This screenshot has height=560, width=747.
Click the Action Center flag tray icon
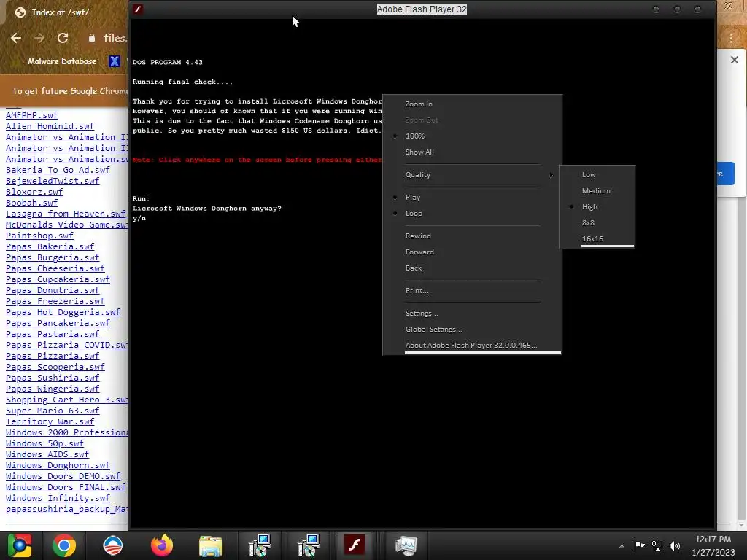coord(639,545)
